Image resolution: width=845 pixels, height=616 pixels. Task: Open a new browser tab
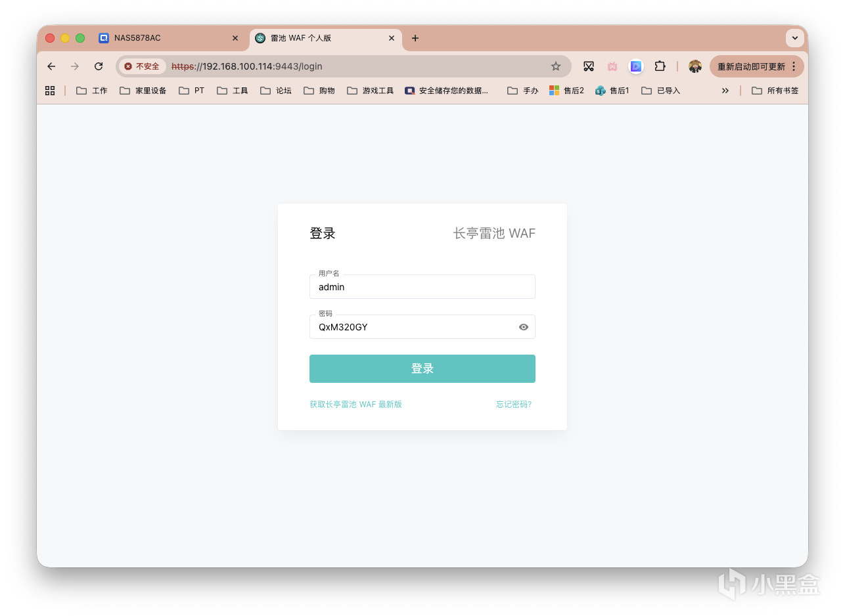[415, 38]
